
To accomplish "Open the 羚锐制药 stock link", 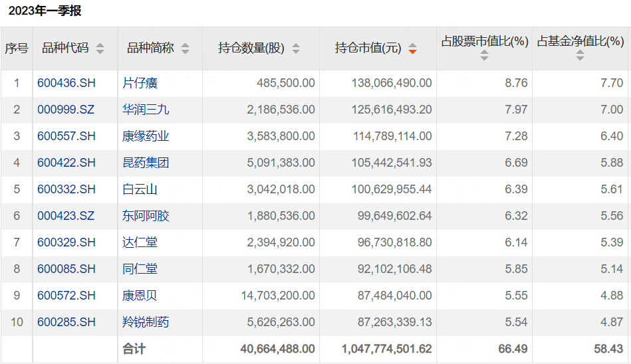I will tap(145, 321).
